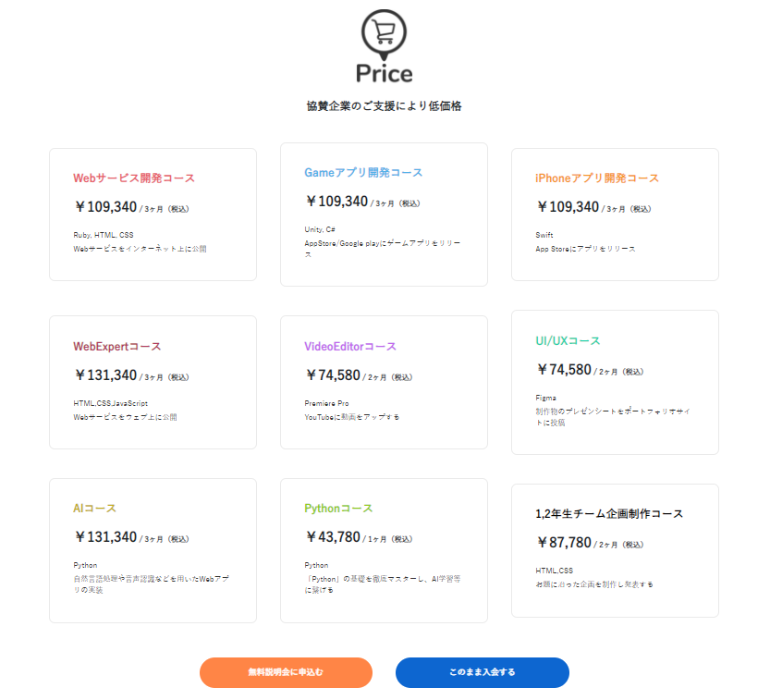Select the 1,2年生チーム企画制作コース title
This screenshot has height=700, width=770.
click(609, 514)
